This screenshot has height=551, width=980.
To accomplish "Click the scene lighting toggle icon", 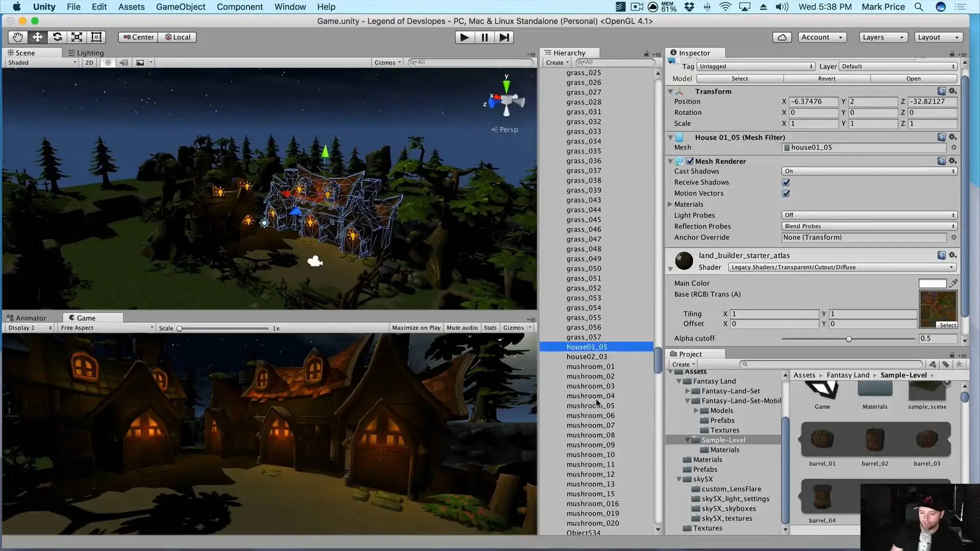I will point(108,62).
